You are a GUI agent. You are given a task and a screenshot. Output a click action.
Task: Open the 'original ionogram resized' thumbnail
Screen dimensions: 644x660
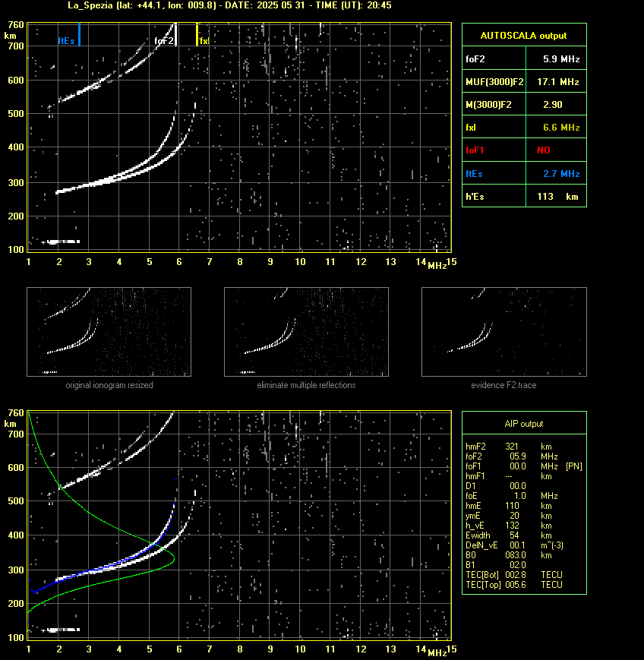(109, 332)
